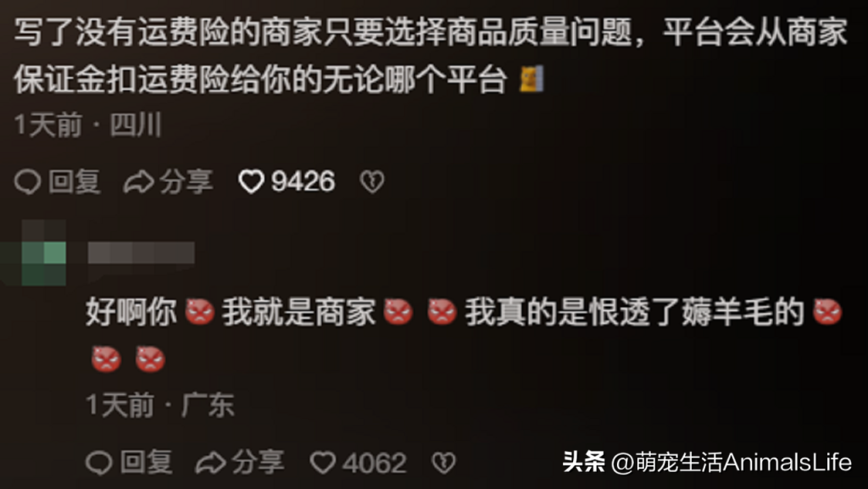Tap the share arrow icon under the Sichuan comment
Image resolution: width=868 pixels, height=489 pixels.
point(138,182)
